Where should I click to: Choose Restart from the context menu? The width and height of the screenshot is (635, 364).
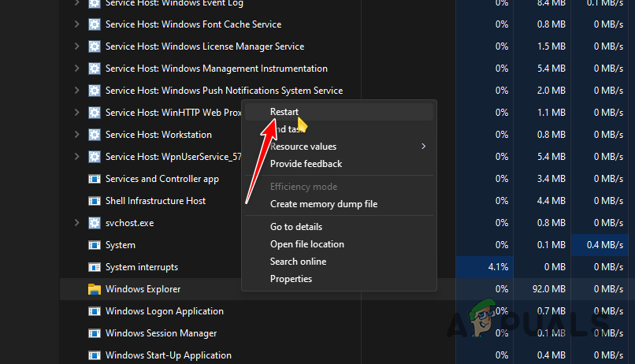click(339, 112)
